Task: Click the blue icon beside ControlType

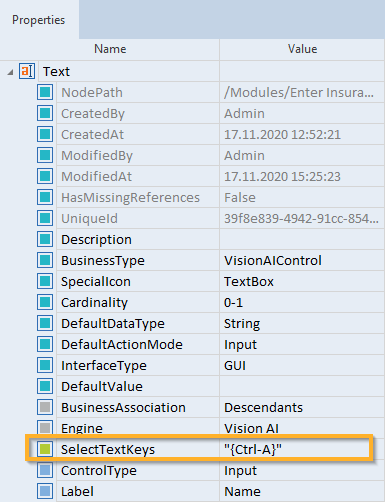Action: [45, 470]
